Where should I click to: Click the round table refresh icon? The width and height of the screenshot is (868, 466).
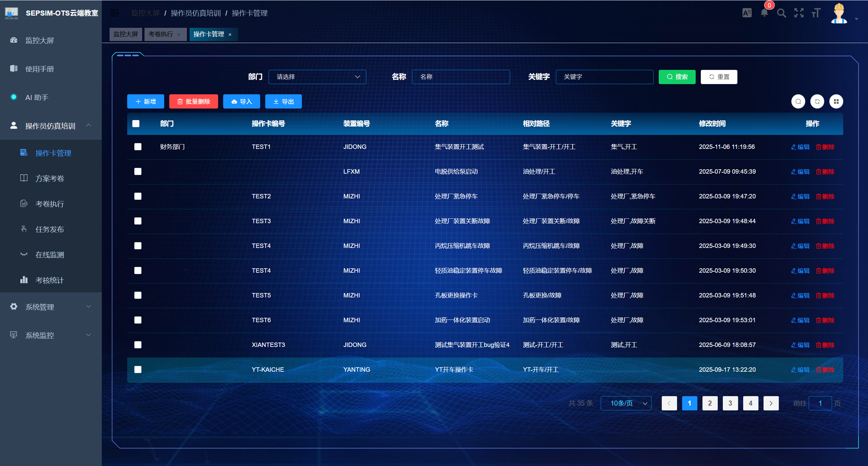[x=817, y=101]
